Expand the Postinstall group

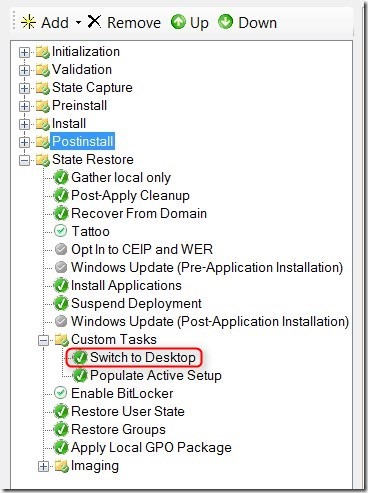click(24, 142)
